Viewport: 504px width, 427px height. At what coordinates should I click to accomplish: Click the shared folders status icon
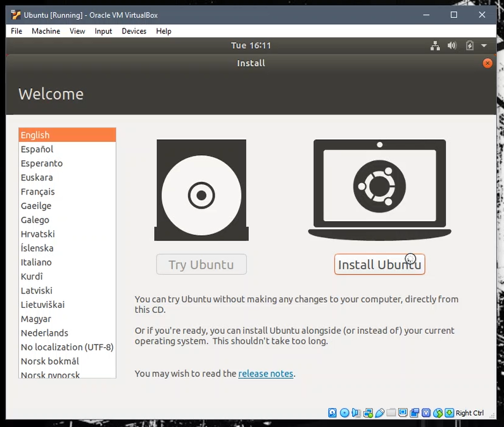[391, 412]
